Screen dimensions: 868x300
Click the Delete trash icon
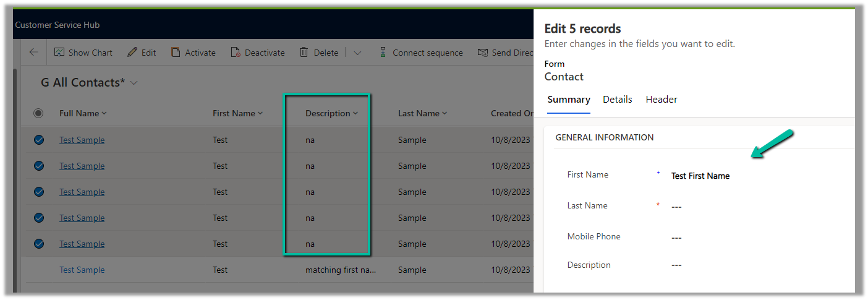304,53
